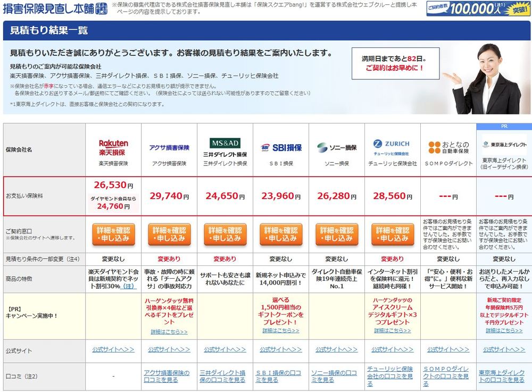The image size is (532, 392).
Task: Open 公式サイトへ link for チューリッヒ
Action: [x=393, y=349]
